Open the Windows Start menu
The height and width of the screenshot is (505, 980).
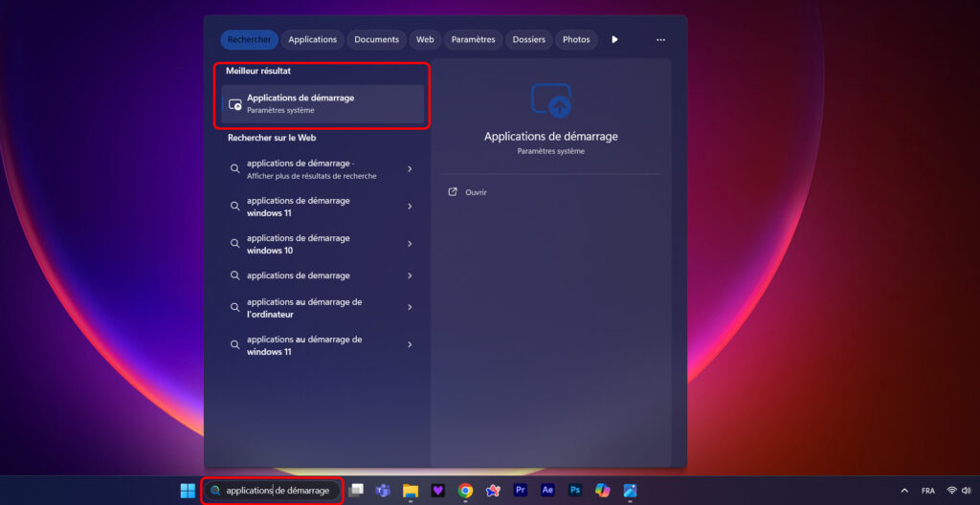(x=188, y=491)
